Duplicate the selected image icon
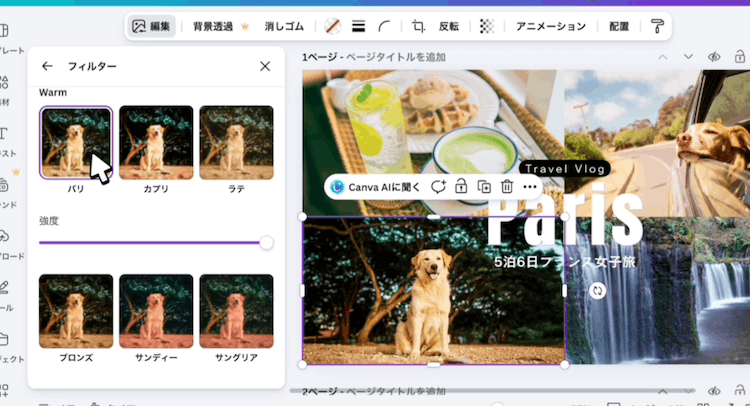 pos(484,187)
